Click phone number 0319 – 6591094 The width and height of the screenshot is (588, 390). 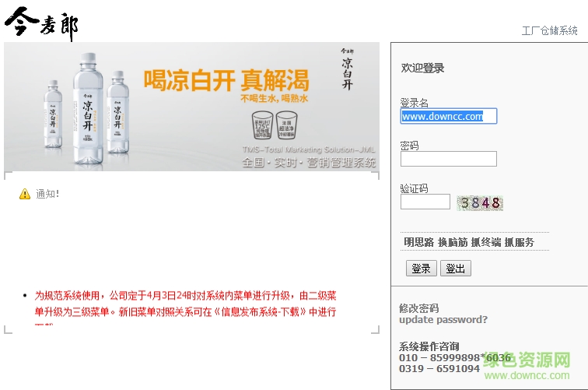(439, 369)
